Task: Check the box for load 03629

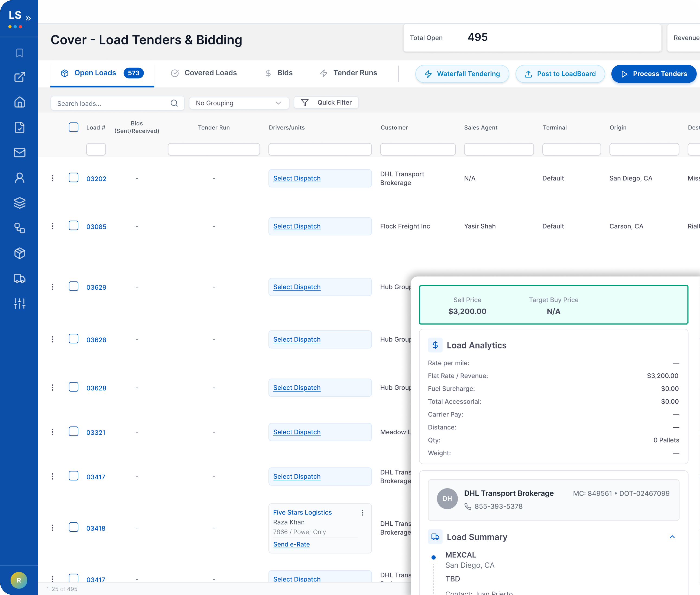Action: [73, 286]
